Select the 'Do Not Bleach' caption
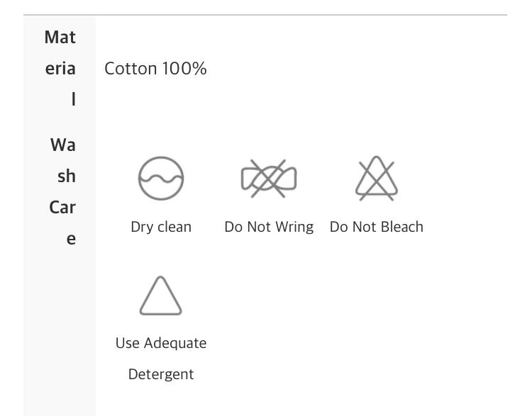Image resolution: width=532 pixels, height=416 pixels. [x=377, y=227]
